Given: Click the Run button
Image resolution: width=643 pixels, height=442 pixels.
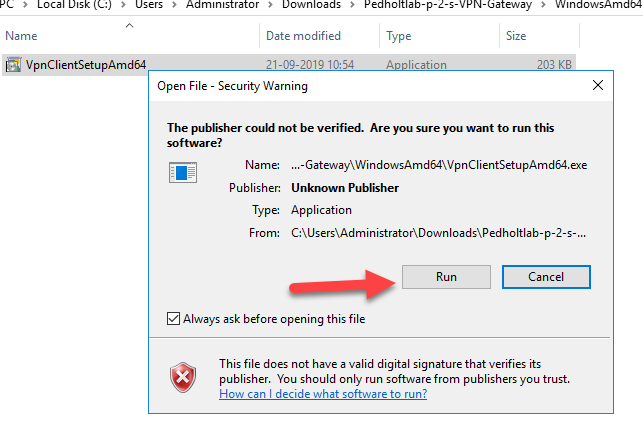Looking at the screenshot, I should (446, 277).
